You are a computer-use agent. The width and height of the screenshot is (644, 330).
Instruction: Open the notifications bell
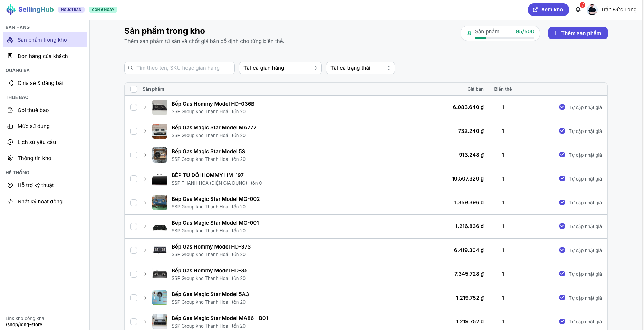click(578, 10)
